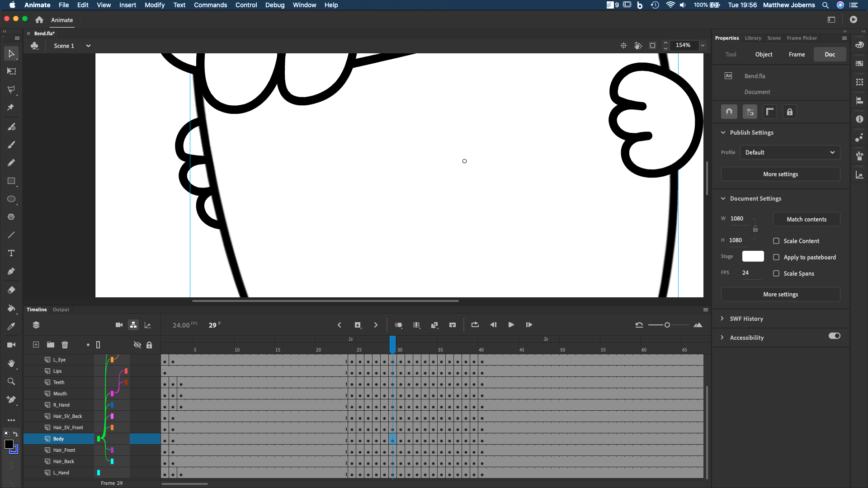This screenshot has height=488, width=868.
Task: Add a new layer in the timeline
Action: point(35,344)
